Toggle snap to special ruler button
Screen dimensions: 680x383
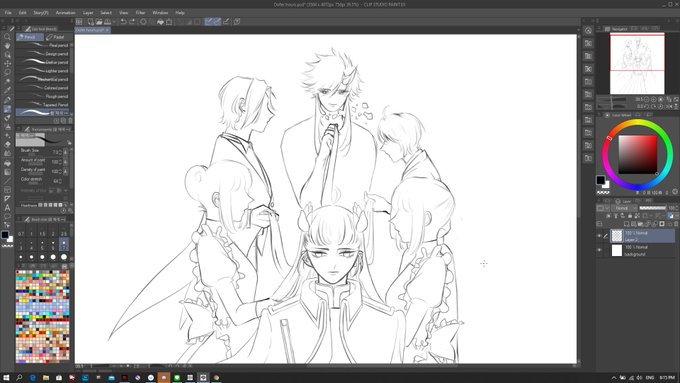tap(217, 22)
